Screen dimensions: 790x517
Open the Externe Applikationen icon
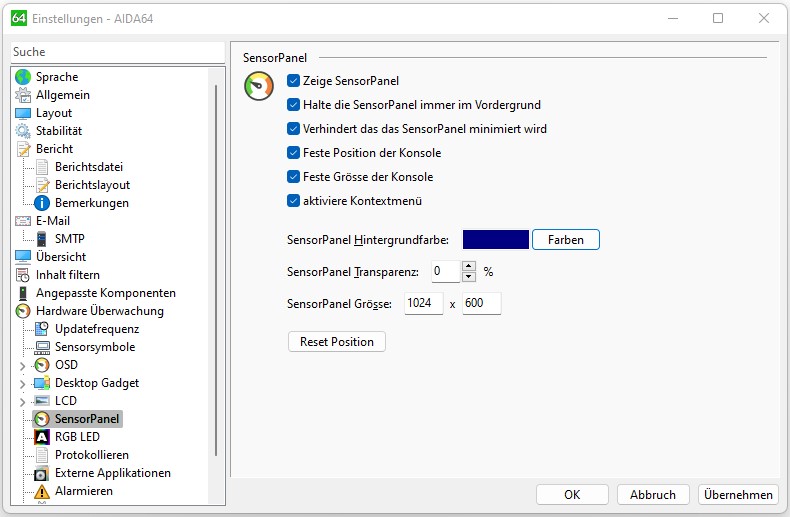42,473
